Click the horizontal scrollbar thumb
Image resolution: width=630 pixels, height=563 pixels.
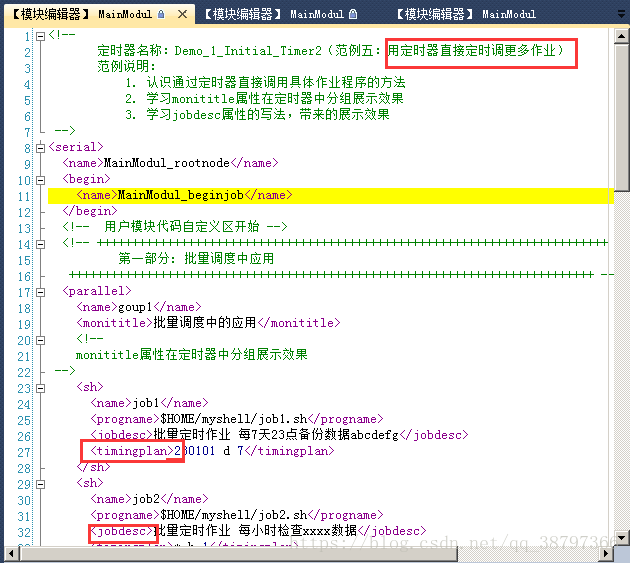coord(239,554)
